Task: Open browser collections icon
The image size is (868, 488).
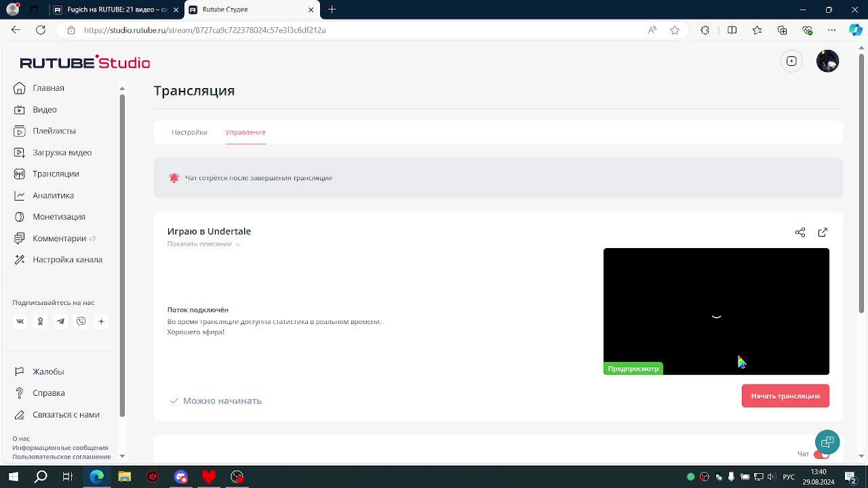Action: (782, 30)
